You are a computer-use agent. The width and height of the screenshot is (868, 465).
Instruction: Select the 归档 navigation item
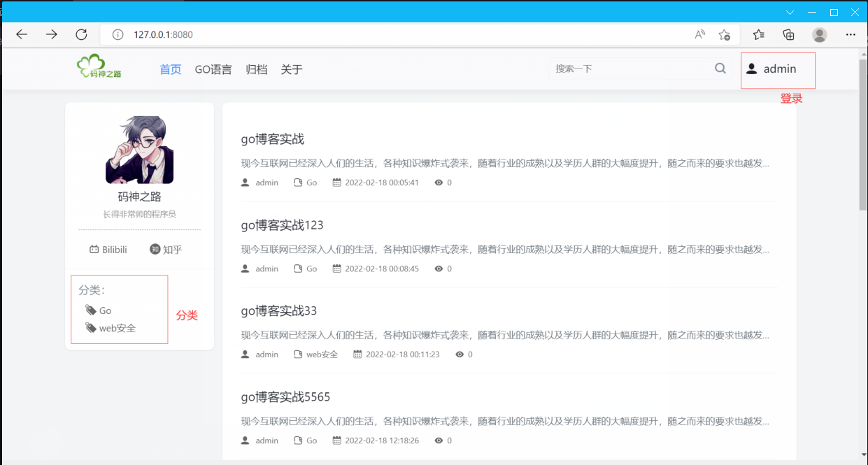pos(257,69)
